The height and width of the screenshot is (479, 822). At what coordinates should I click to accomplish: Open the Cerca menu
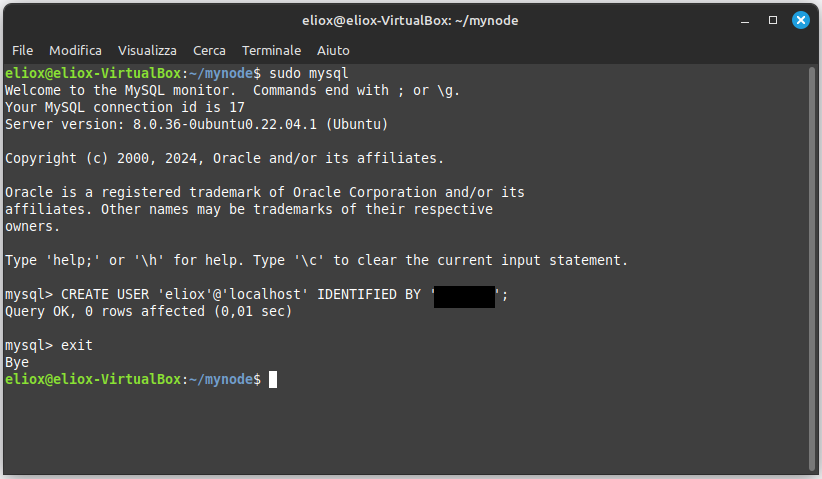click(209, 50)
